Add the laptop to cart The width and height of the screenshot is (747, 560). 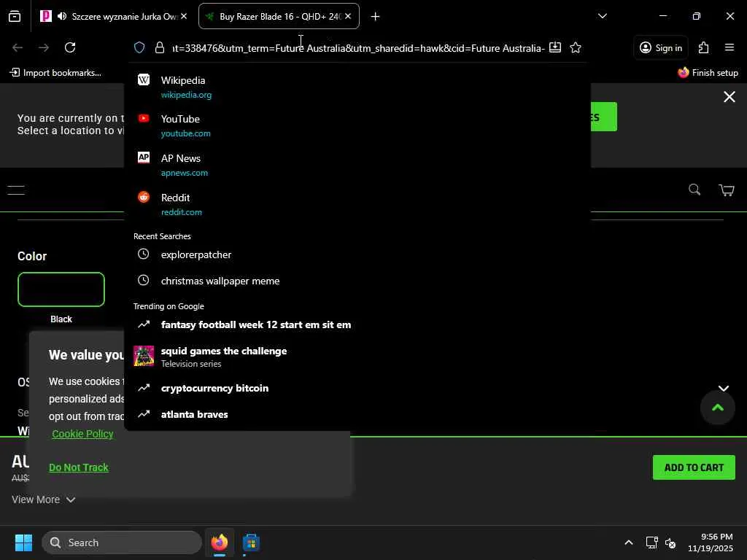pyautogui.click(x=694, y=467)
